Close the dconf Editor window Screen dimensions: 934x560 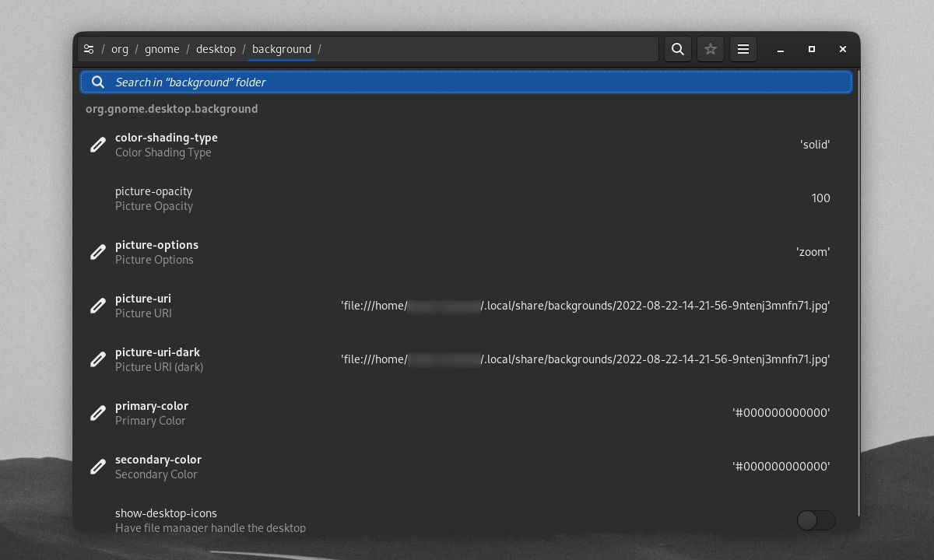[842, 49]
